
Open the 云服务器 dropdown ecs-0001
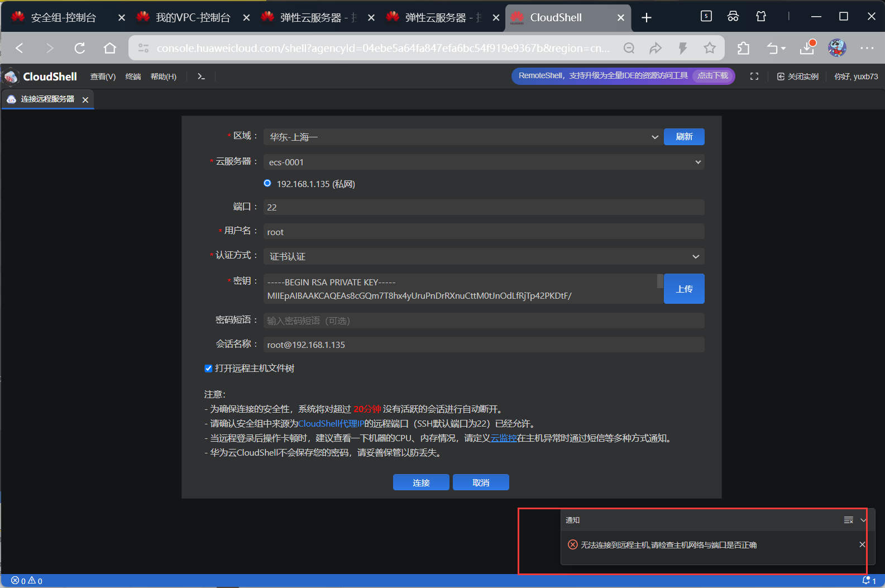[x=484, y=162]
